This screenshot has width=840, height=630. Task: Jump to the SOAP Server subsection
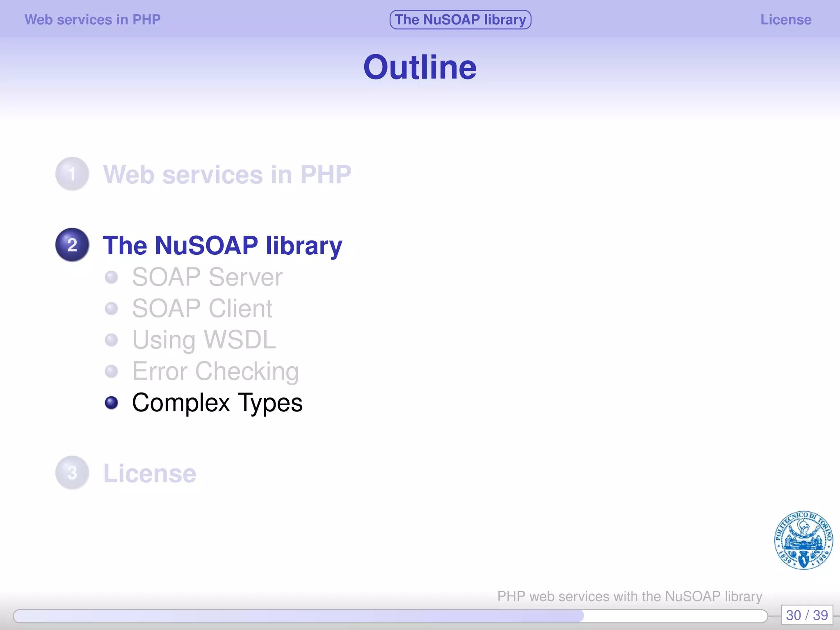pos(207,277)
